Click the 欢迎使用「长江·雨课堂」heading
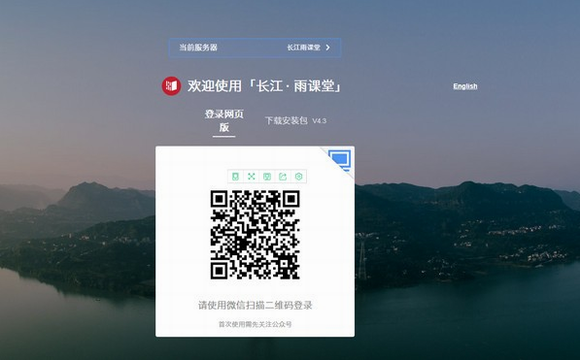This screenshot has height=360, width=580. (264, 86)
